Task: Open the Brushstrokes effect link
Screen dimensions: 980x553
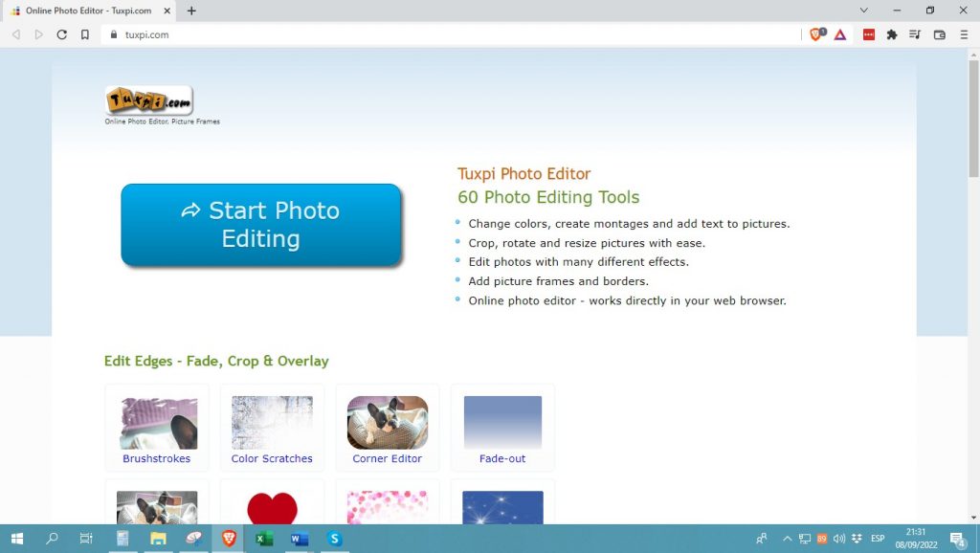Action: (x=156, y=458)
